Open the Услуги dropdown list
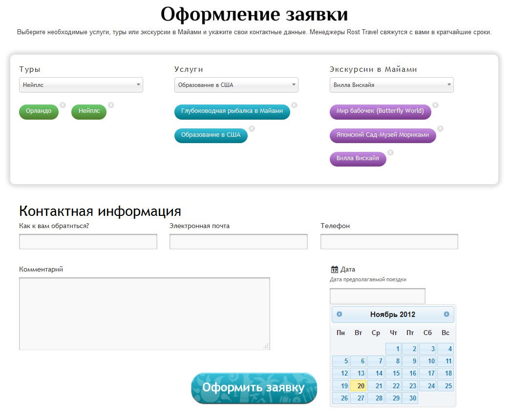510x420 pixels. [236, 85]
